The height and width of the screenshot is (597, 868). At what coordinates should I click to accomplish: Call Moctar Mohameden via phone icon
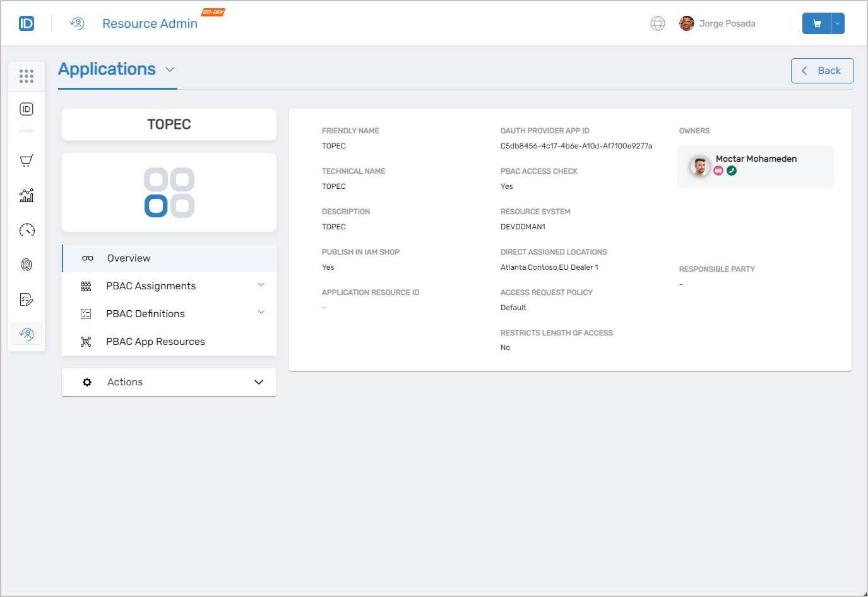click(x=732, y=171)
